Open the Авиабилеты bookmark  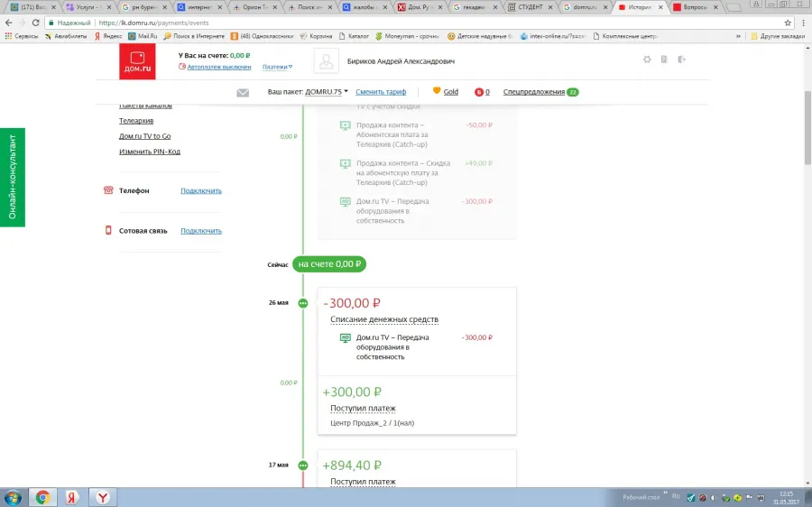pyautogui.click(x=66, y=36)
